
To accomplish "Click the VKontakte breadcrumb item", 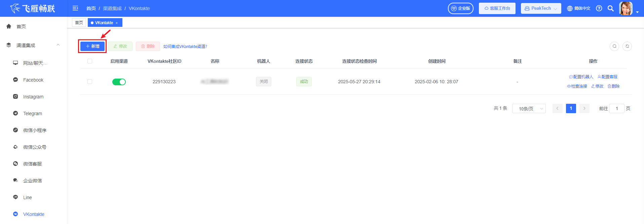I will coord(139,8).
